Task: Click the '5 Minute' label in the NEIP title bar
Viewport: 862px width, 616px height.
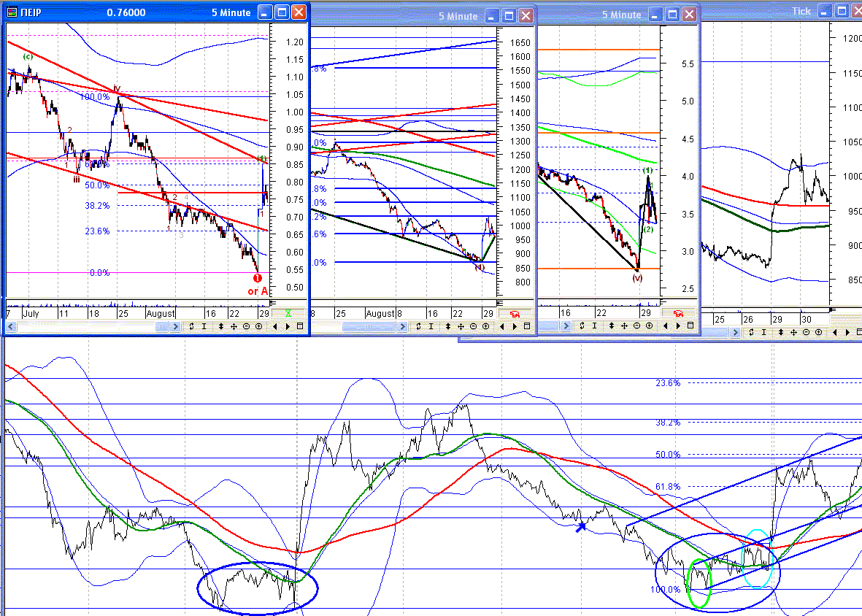Action: [x=231, y=12]
